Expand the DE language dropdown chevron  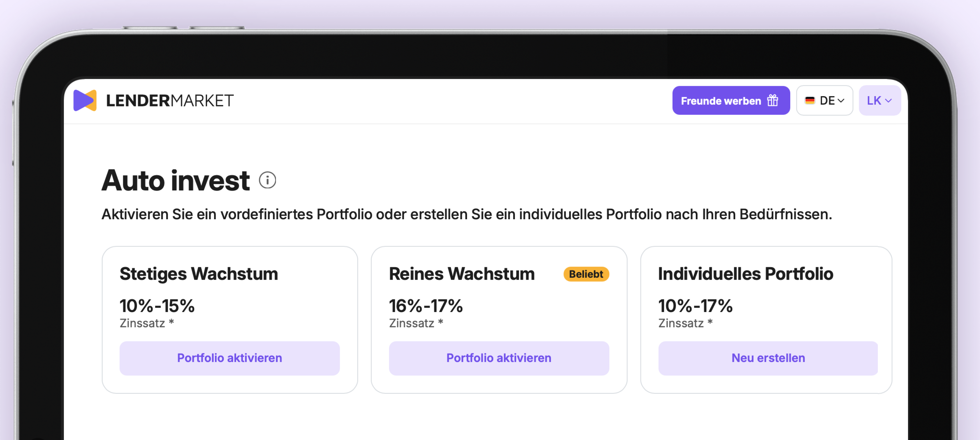click(x=841, y=101)
